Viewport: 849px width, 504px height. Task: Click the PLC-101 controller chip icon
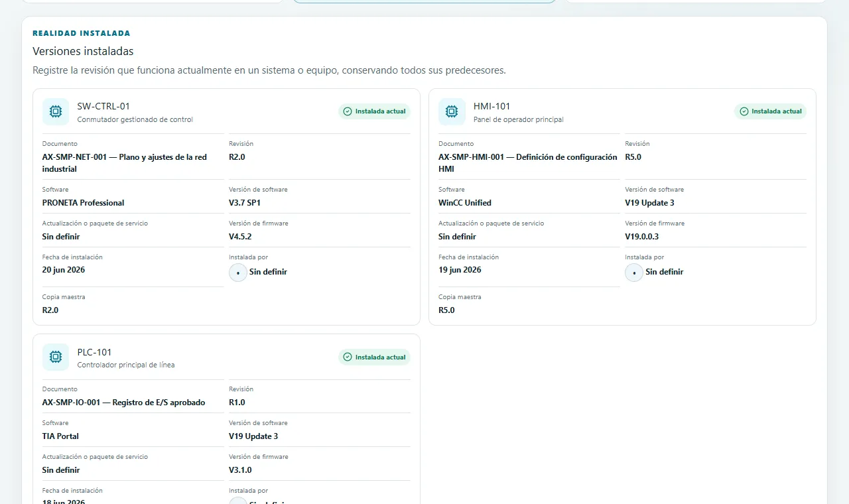pyautogui.click(x=56, y=357)
